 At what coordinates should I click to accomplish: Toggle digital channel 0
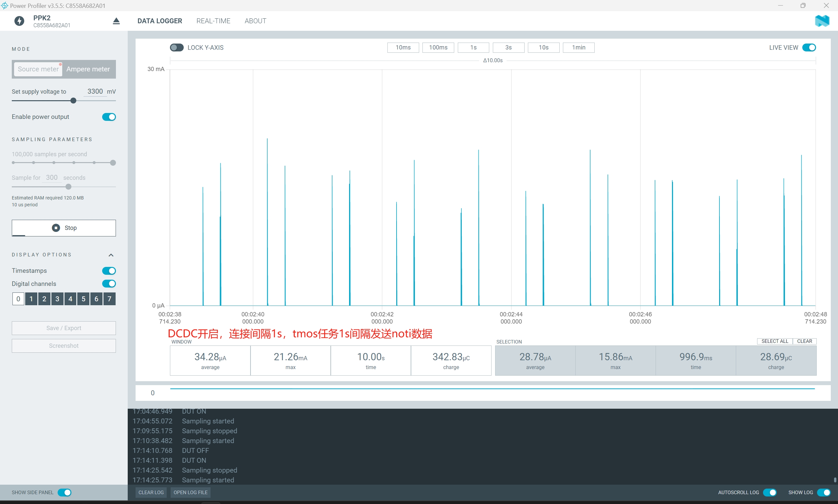[18, 299]
